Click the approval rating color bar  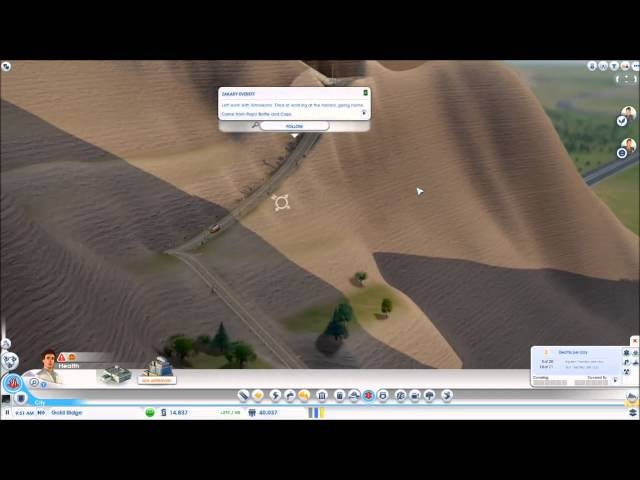point(316,412)
